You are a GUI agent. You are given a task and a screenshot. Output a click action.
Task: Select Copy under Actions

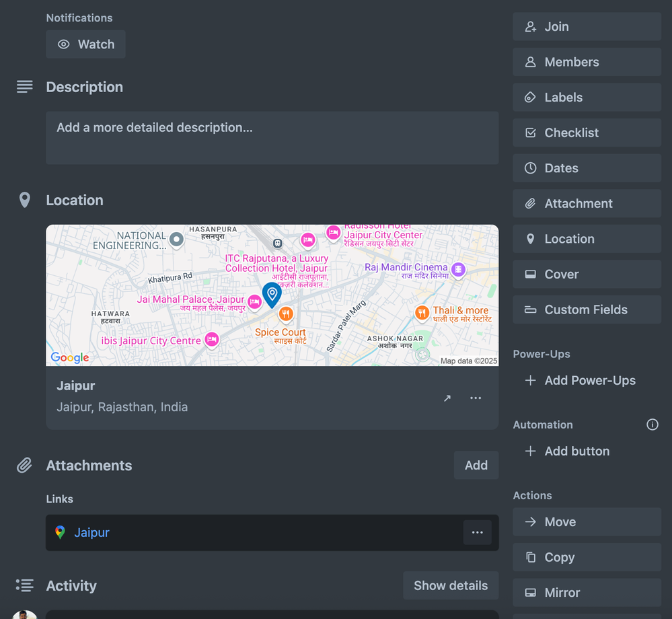(x=586, y=556)
